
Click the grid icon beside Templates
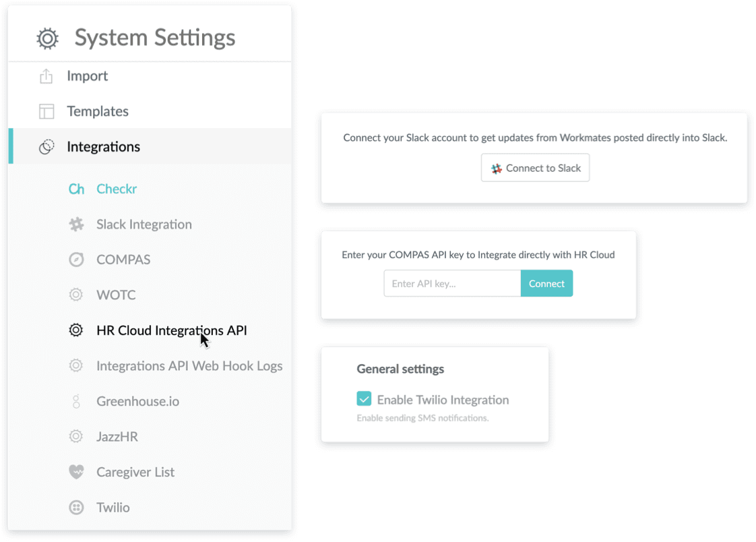tap(46, 111)
